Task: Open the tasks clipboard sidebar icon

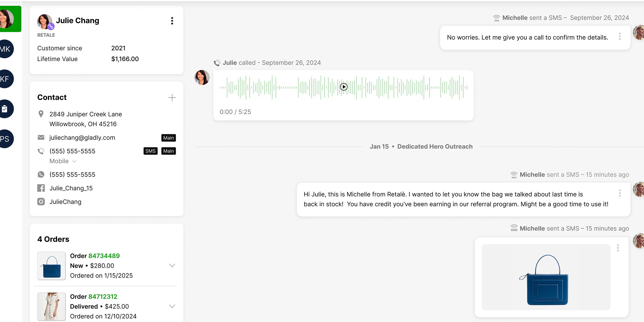Action: (x=5, y=109)
